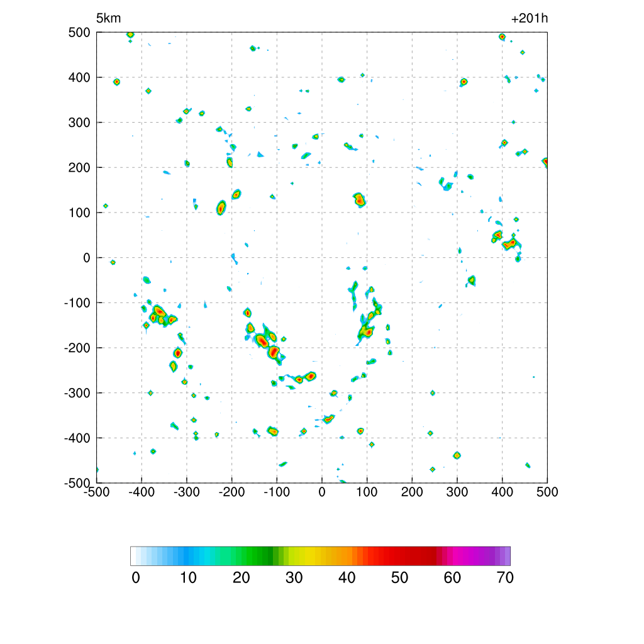Viewport: 644px width, 644px height.
Task: Select x-axis tick label 500
Action: pyautogui.click(x=547, y=492)
